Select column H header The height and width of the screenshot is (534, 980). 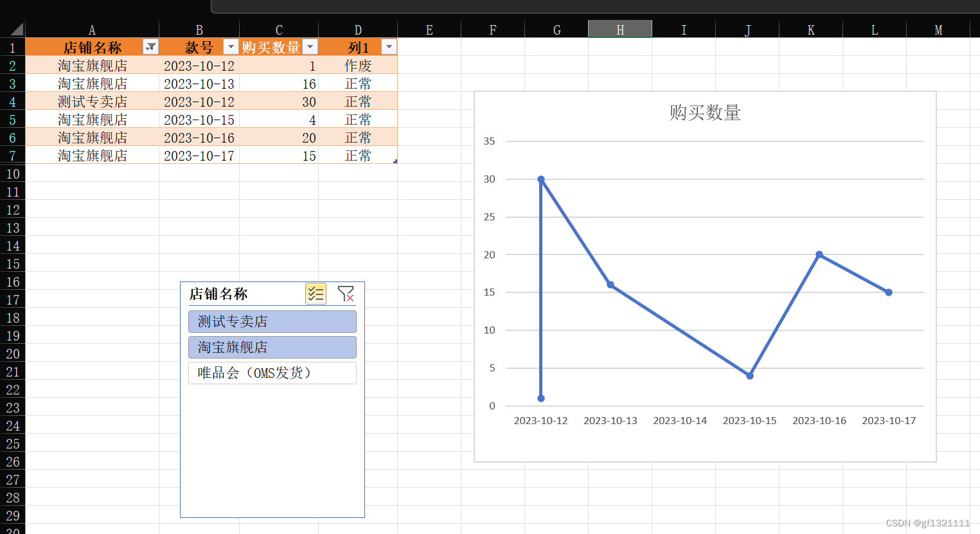(x=620, y=30)
